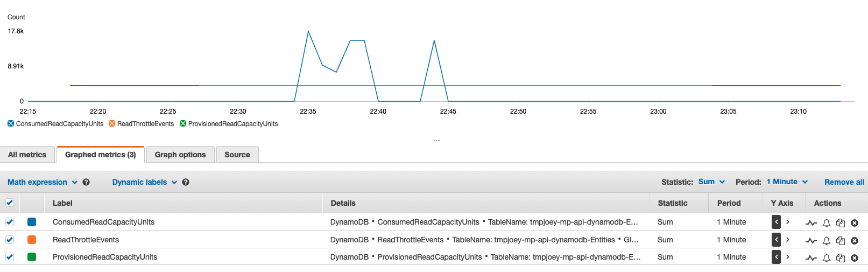868x272 pixels.
Task: Open the Period 1 Minute dropdown
Action: pyautogui.click(x=787, y=182)
